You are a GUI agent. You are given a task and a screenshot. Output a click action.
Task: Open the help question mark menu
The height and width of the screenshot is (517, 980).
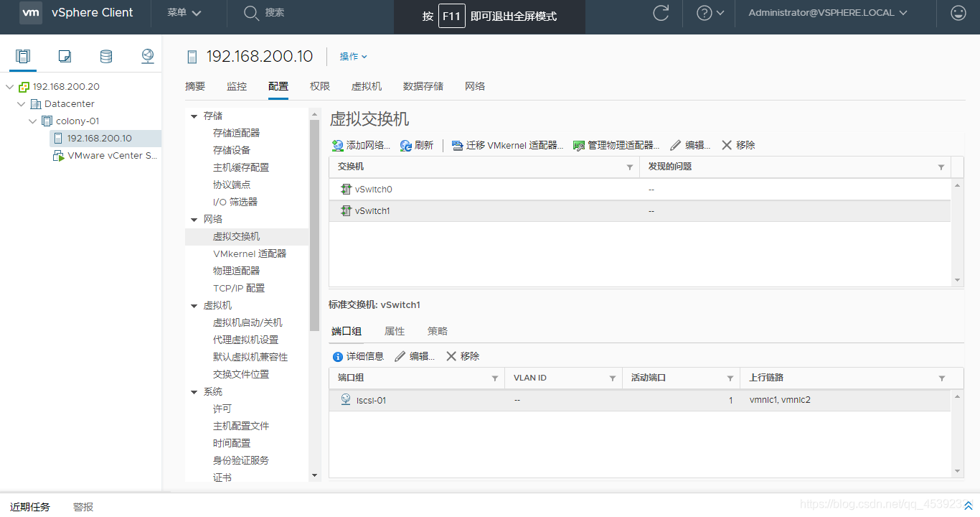[710, 13]
